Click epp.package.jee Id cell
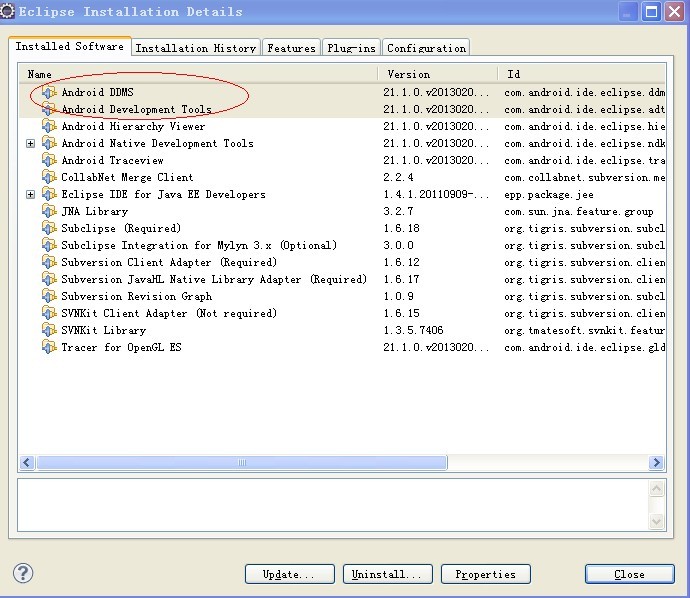Image resolution: width=690 pixels, height=598 pixels. tap(549, 194)
